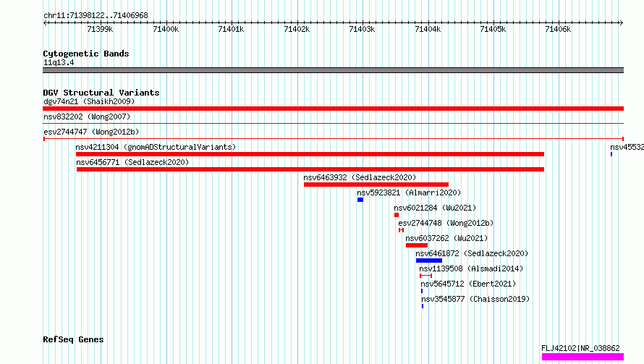
Task: Open the nsv5645712 (Ebert2021) label
Action: tap(468, 284)
